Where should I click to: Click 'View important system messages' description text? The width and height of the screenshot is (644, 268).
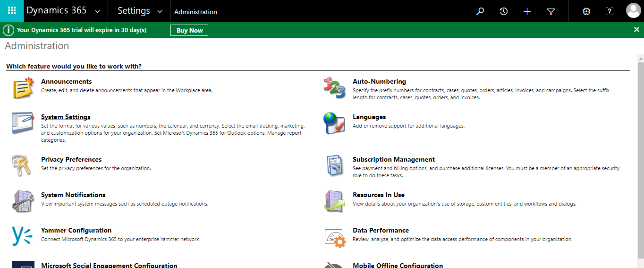point(125,204)
